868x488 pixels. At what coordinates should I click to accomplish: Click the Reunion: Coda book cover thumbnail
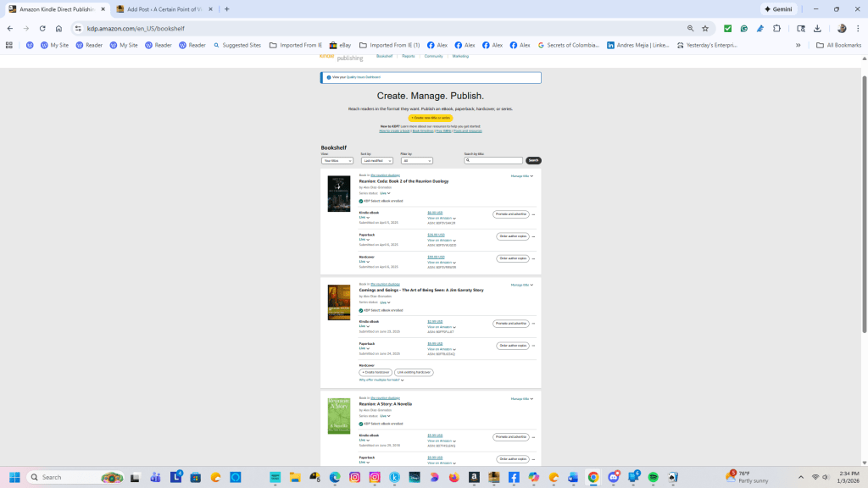[x=338, y=193]
